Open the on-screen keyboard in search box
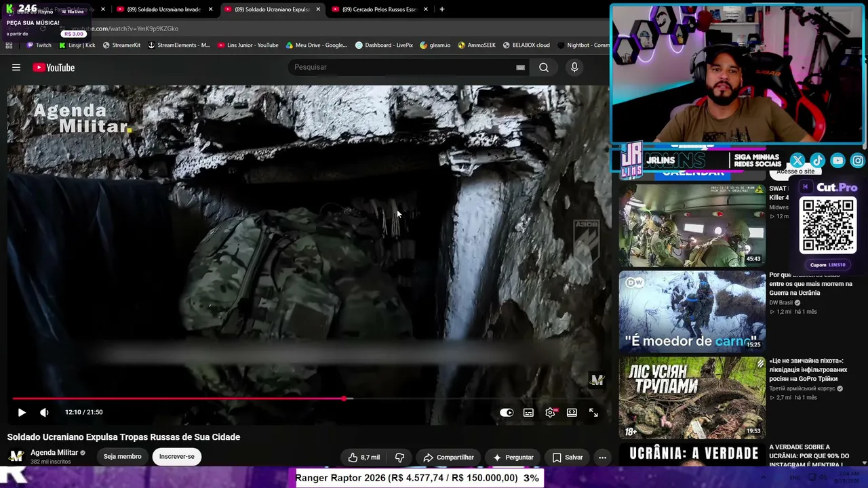This screenshot has height=488, width=868. click(520, 67)
